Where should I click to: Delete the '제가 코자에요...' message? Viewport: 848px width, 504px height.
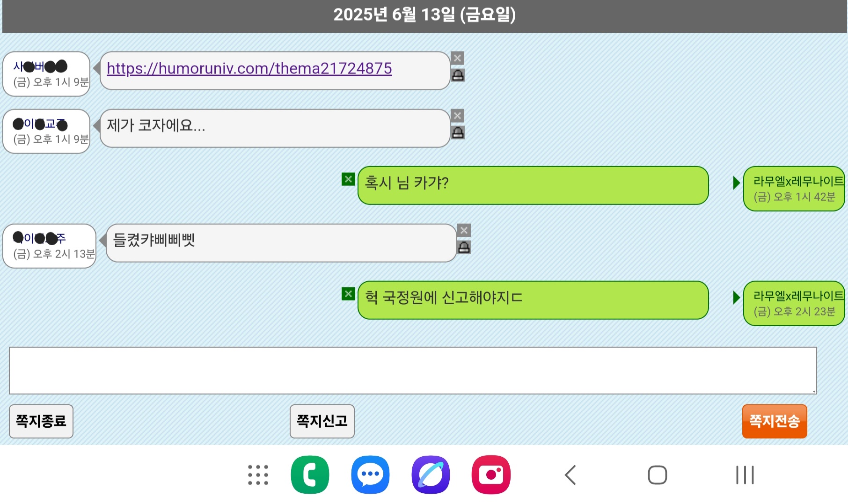tap(458, 116)
